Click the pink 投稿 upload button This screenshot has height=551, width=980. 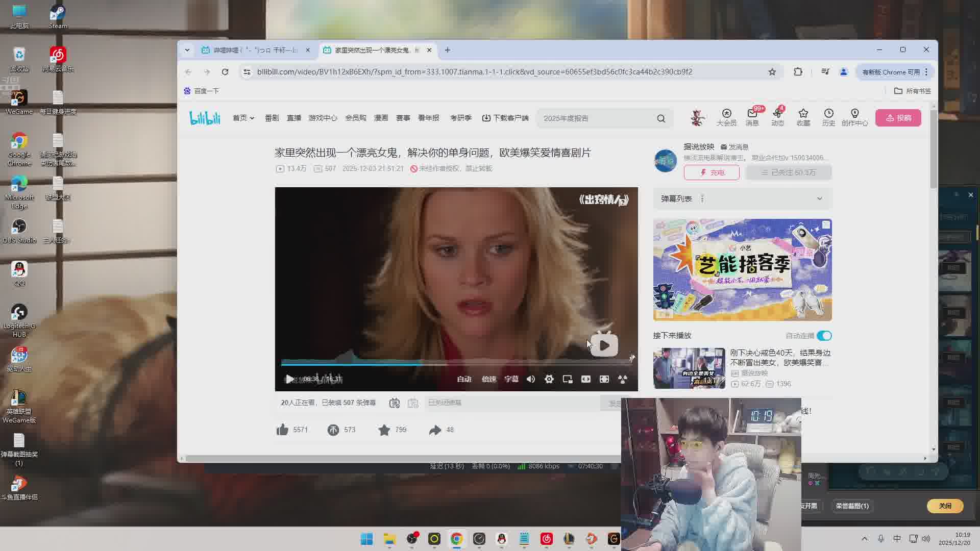coord(898,118)
